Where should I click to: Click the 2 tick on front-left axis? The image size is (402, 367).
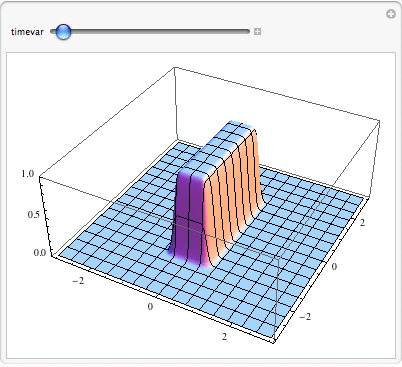pos(224,337)
